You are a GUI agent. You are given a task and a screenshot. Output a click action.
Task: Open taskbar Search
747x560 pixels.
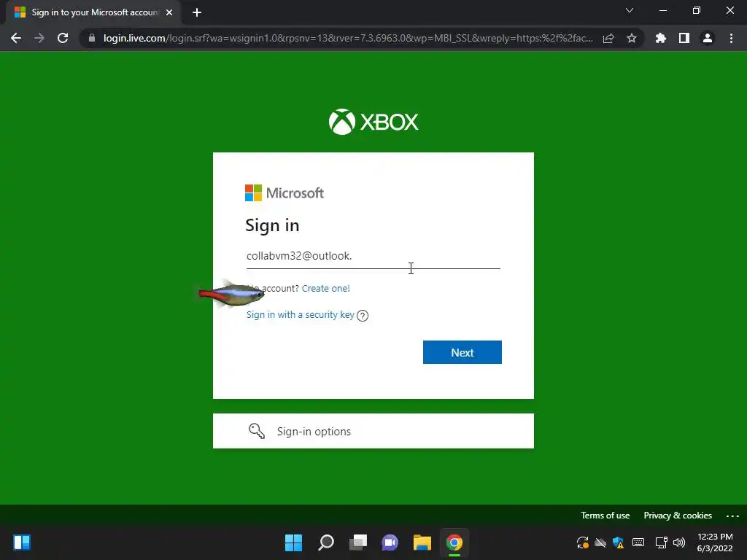point(326,542)
